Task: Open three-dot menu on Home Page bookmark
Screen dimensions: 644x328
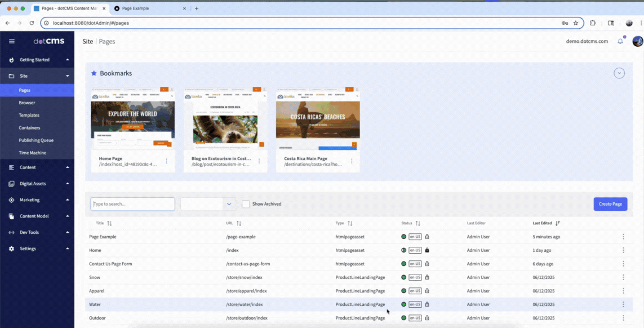Action: tap(166, 161)
